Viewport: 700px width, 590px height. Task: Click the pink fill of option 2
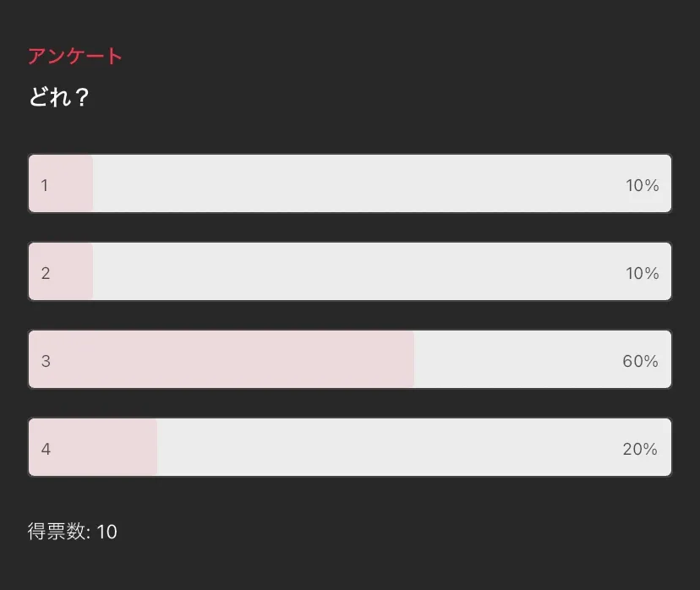[x=69, y=271]
